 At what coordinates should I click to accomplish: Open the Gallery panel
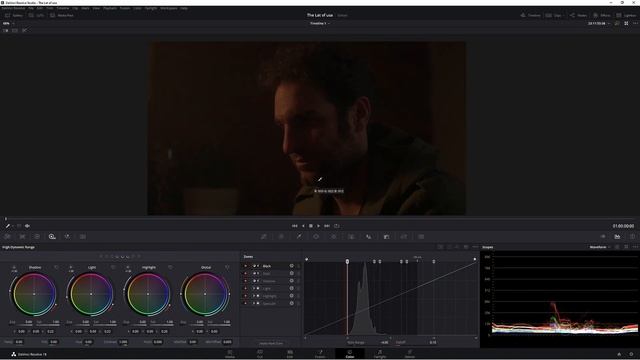14,16
